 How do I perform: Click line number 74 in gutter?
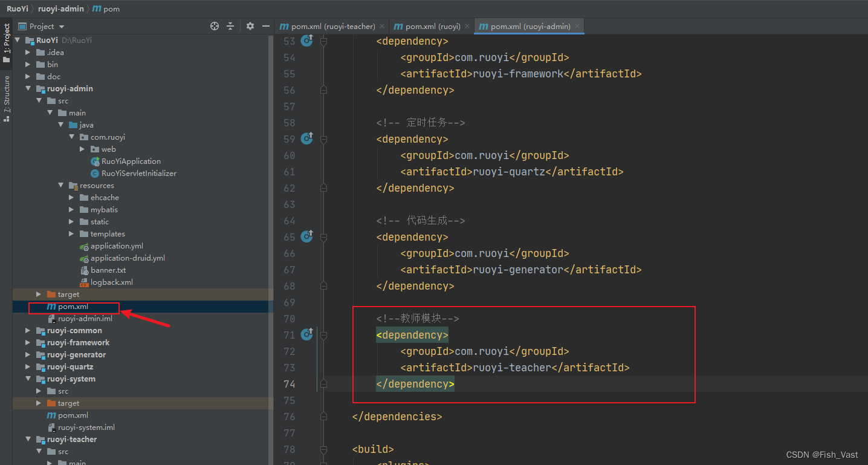(289, 384)
